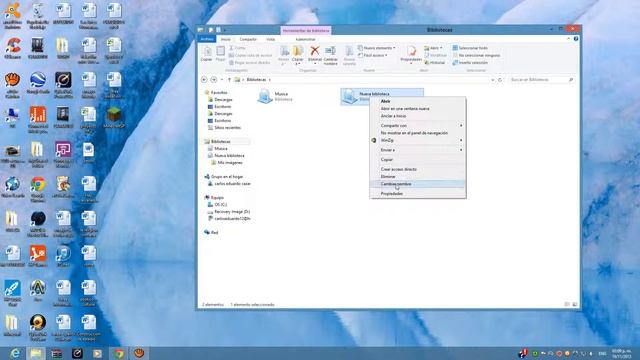The image size is (640, 360).
Task: Switch to details view icon in status bar
Action: pyautogui.click(x=567, y=304)
